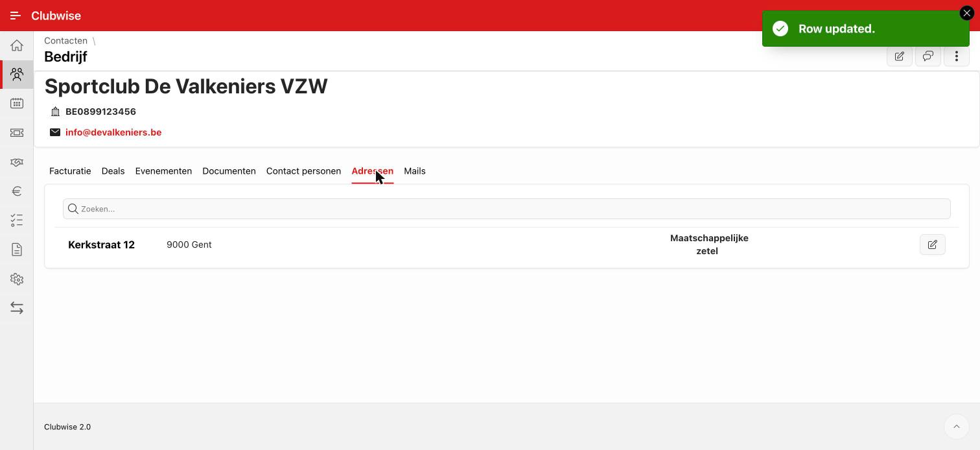
Task: Select the VAT number BE0899123456
Action: click(100, 112)
